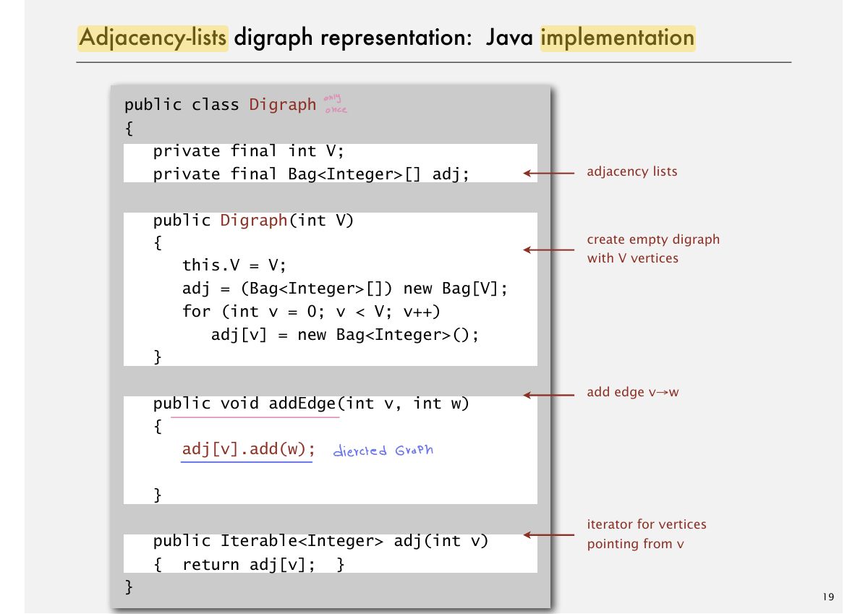The width and height of the screenshot is (868, 614).
Task: Click the annotation "create empty digraph"
Action: [653, 239]
